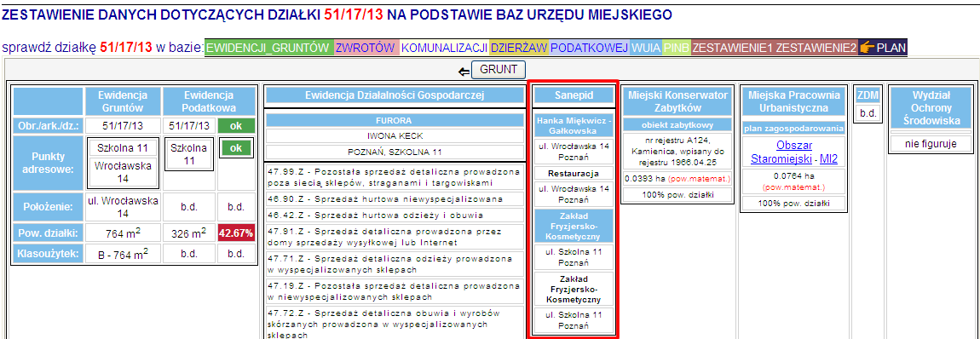The image size is (980, 339).
Task: Click the 326 m² tax area cell
Action: [x=189, y=233]
